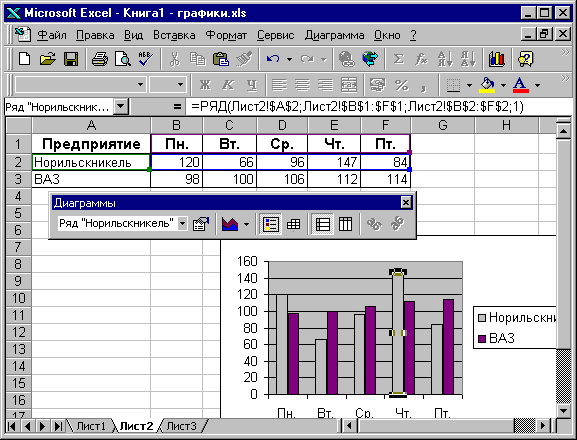Toggle the chart legend button

coord(271,224)
